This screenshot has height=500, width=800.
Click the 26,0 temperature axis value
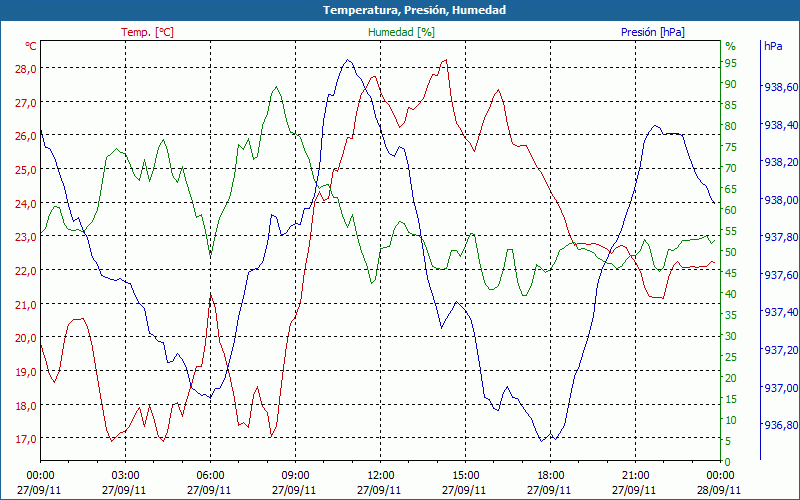point(26,136)
